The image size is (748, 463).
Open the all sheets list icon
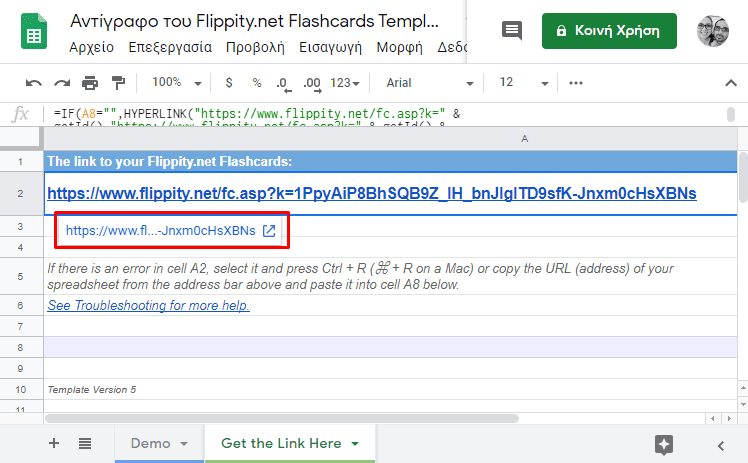pos(85,443)
